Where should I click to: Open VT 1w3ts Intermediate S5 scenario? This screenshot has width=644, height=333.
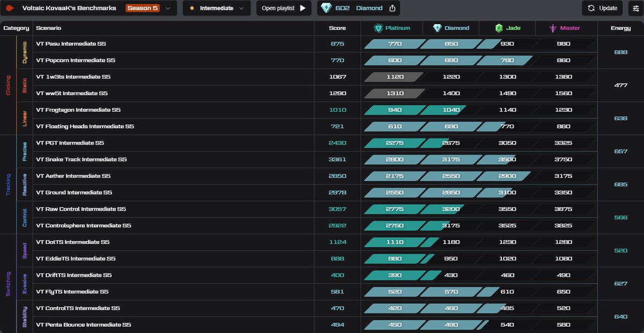(x=73, y=77)
